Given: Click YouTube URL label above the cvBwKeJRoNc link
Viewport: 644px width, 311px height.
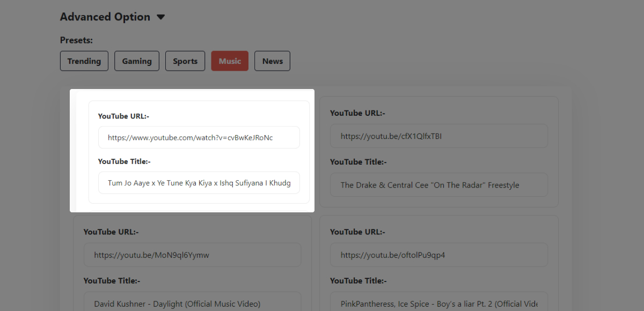Looking at the screenshot, I should (123, 116).
